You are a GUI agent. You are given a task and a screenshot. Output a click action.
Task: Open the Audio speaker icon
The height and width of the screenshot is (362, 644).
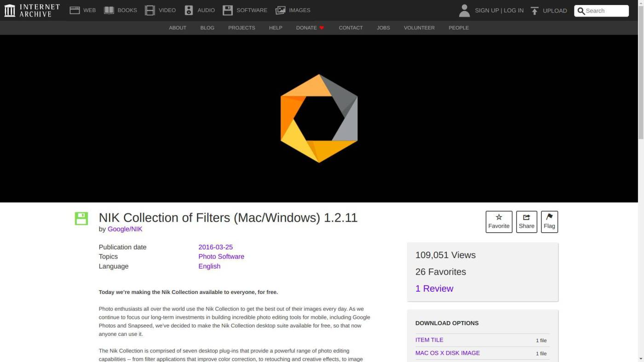coord(189,10)
